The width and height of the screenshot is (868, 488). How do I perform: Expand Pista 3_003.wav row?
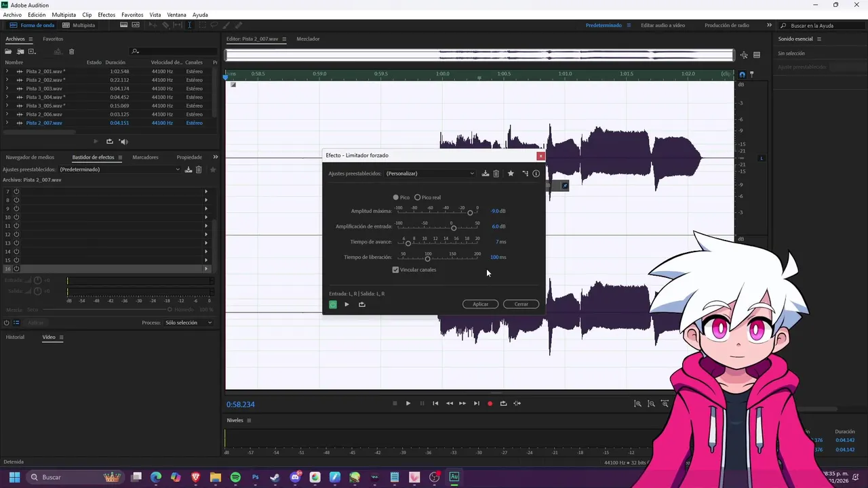pos(7,88)
